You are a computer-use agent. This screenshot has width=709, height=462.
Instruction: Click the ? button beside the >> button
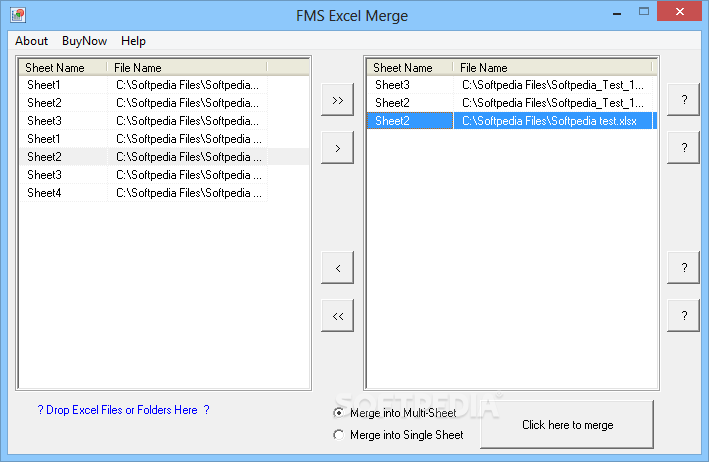684,100
